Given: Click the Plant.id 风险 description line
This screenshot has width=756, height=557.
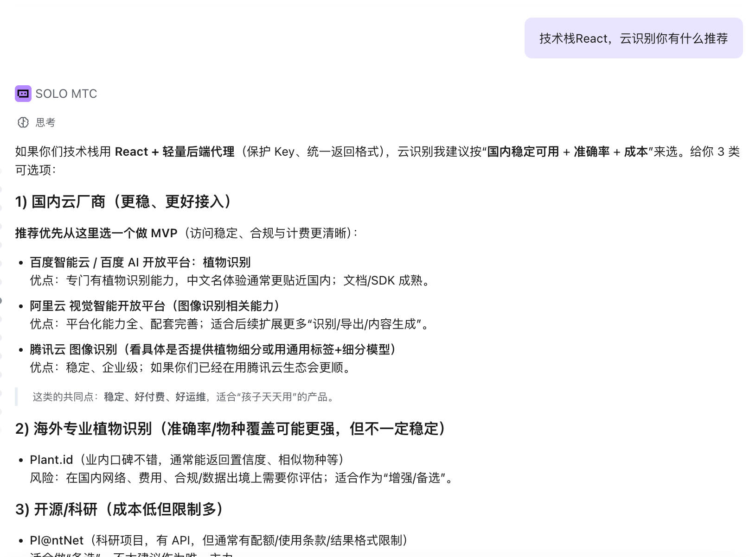Looking at the screenshot, I should pos(241,478).
